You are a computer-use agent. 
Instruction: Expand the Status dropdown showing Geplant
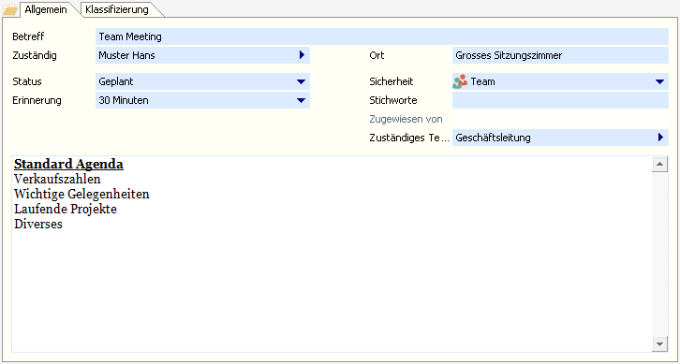click(x=301, y=82)
